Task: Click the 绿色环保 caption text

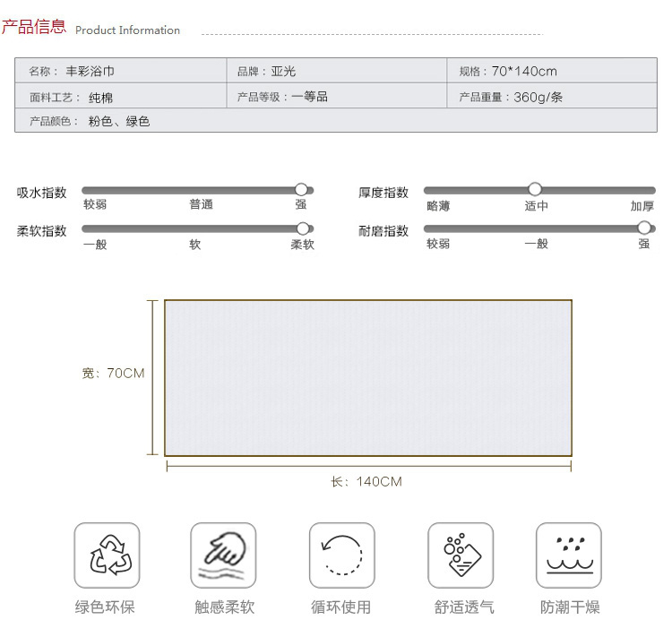Action: click(x=105, y=607)
